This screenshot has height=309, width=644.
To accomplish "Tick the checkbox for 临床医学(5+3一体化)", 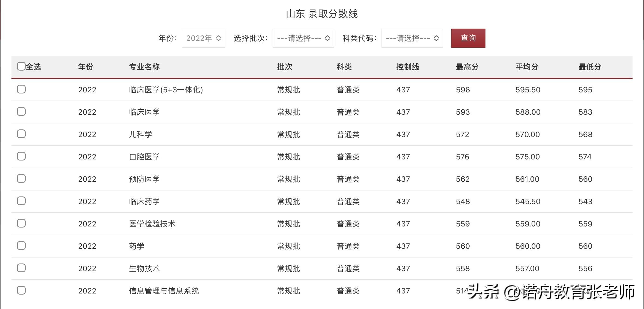I will 21,89.
